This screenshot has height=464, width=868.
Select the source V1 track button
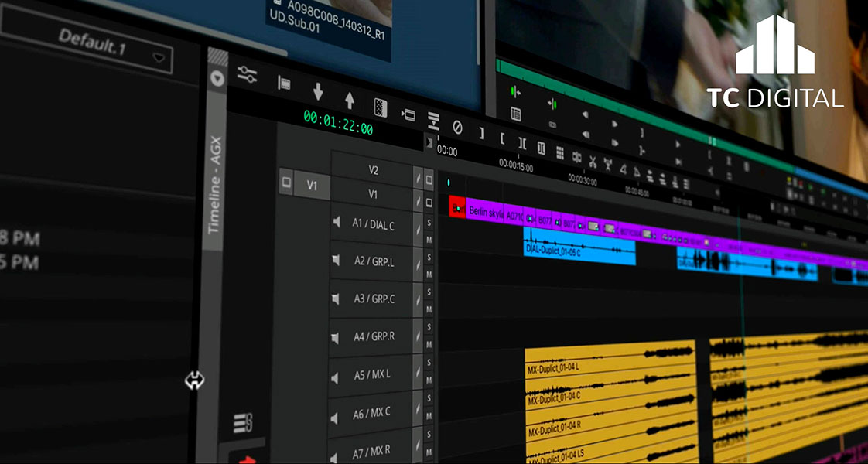313,186
